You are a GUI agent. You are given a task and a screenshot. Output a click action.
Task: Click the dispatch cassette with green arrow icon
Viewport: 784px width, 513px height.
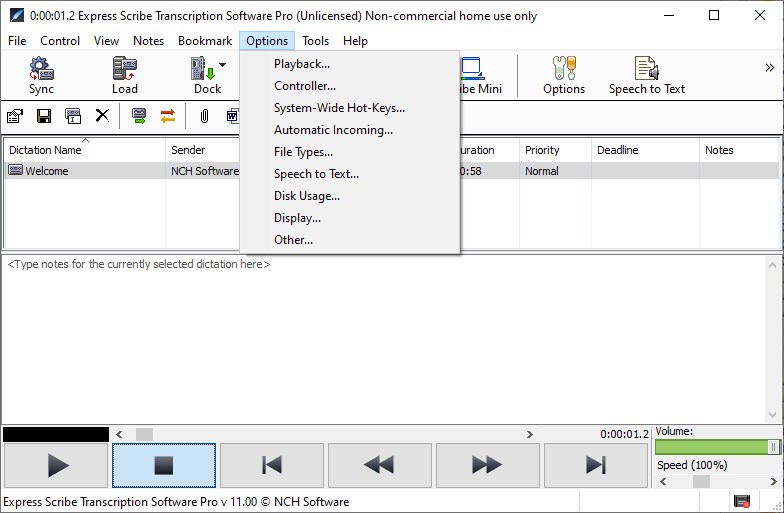click(138, 116)
